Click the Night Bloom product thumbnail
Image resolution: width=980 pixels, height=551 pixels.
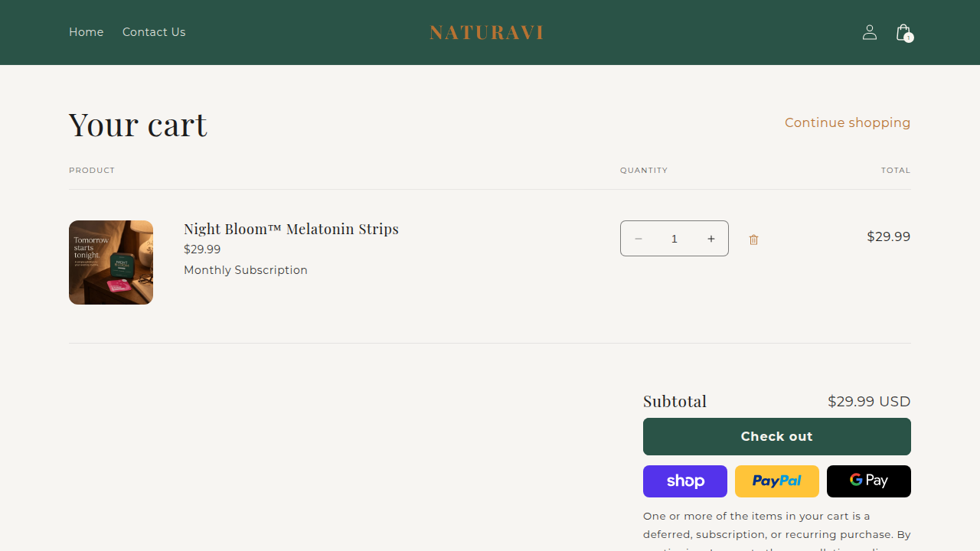pyautogui.click(x=111, y=262)
